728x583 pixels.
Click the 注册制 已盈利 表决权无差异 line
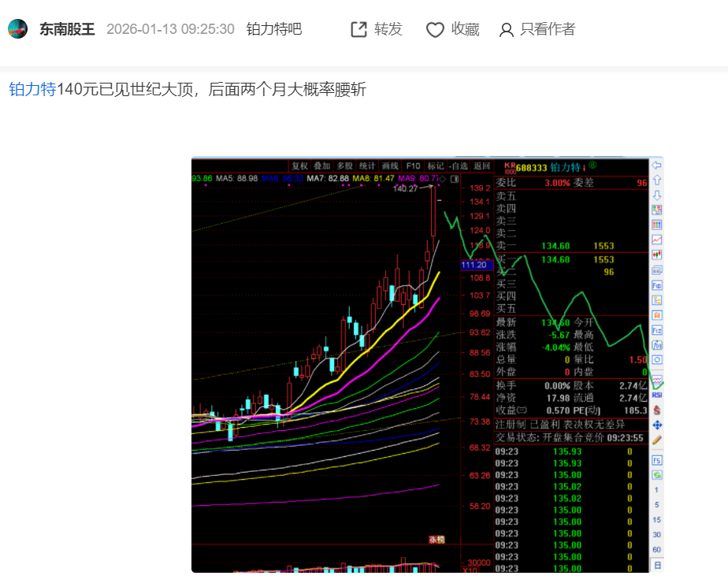click(x=560, y=425)
